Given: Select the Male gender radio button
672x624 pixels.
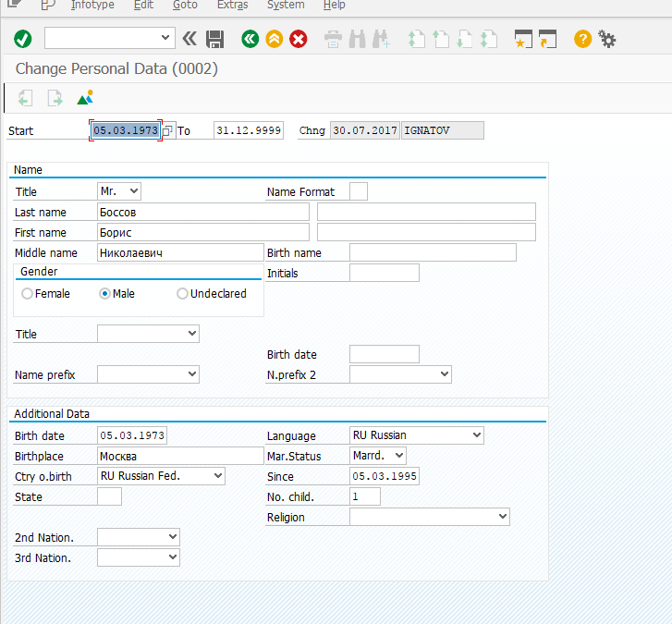Looking at the screenshot, I should click(104, 294).
